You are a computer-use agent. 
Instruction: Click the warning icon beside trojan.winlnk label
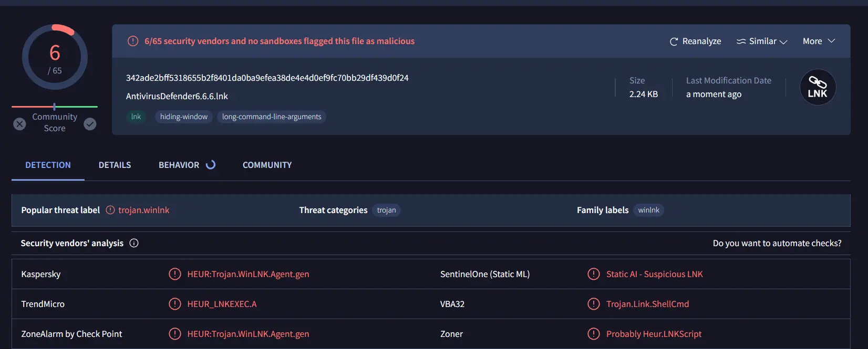coord(110,210)
